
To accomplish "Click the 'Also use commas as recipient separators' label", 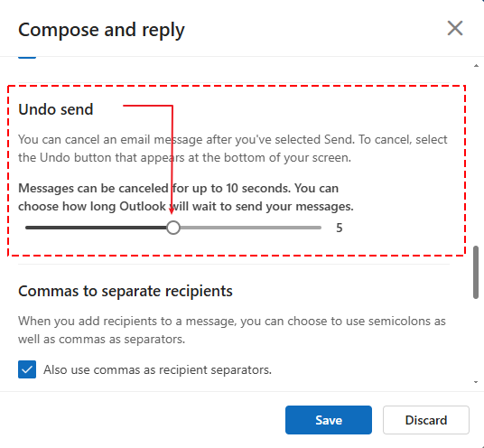I will point(157,369).
